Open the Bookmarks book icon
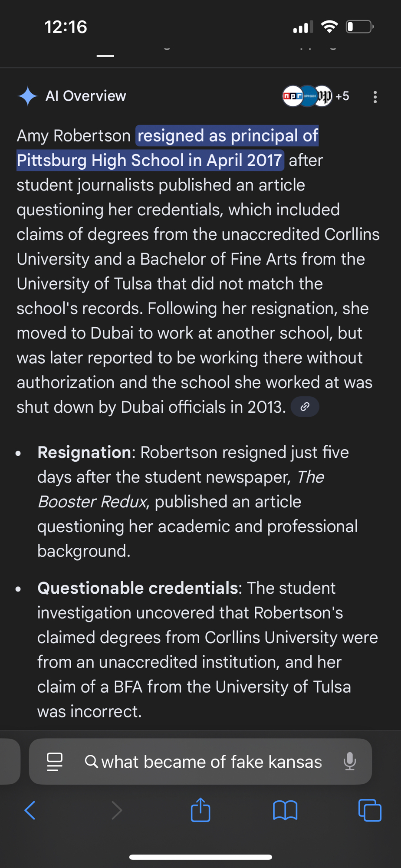Image resolution: width=401 pixels, height=868 pixels. click(x=285, y=810)
